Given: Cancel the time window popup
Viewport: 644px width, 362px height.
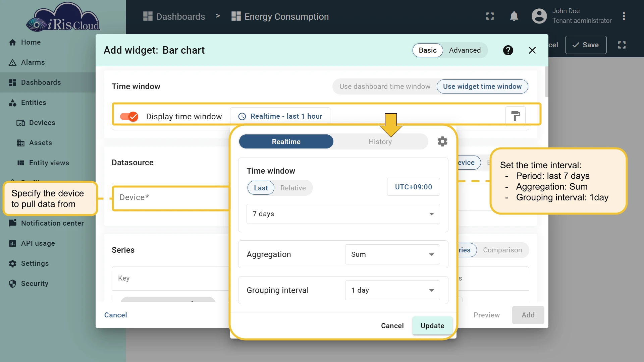Looking at the screenshot, I should click(392, 326).
